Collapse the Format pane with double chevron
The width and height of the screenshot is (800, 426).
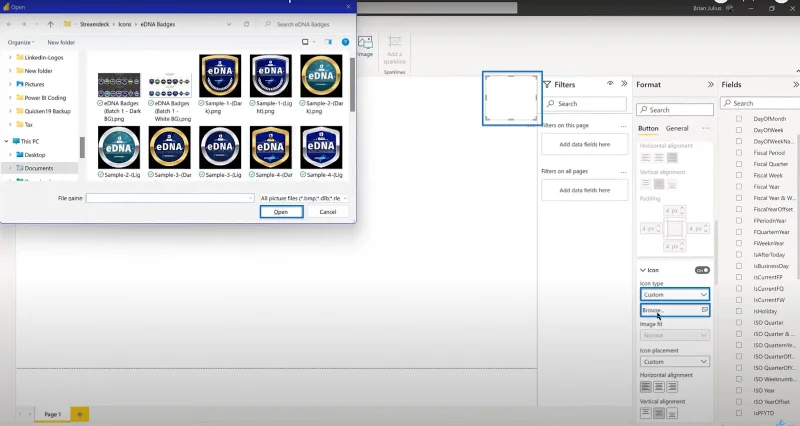pyautogui.click(x=710, y=85)
